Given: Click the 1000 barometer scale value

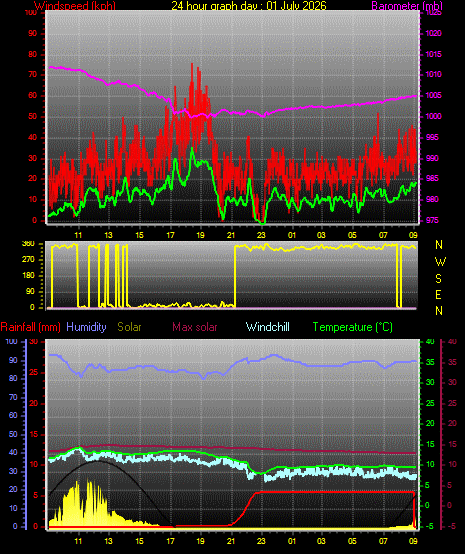Looking at the screenshot, I should (434, 116).
